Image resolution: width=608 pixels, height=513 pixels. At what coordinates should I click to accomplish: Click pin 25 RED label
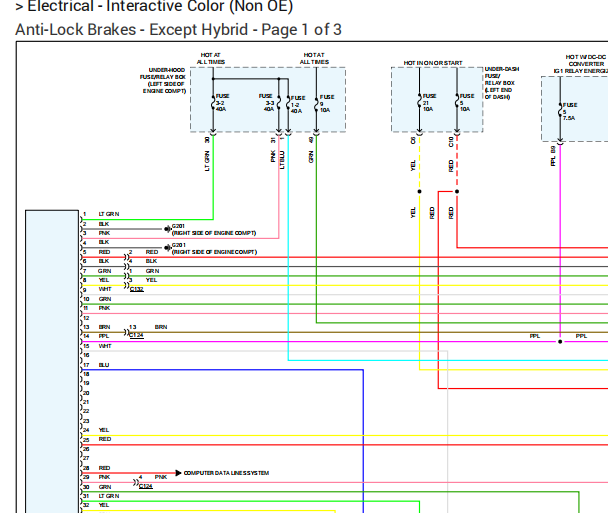[105, 439]
